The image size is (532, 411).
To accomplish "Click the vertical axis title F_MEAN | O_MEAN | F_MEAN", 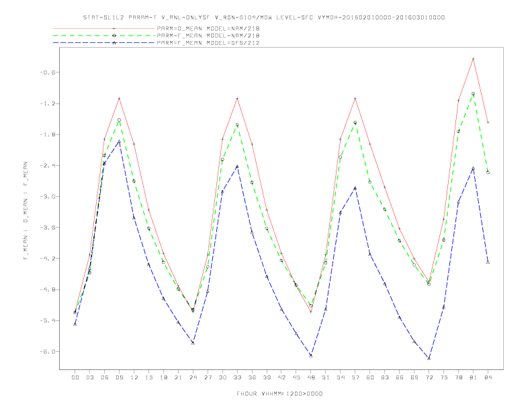I will tap(26, 211).
